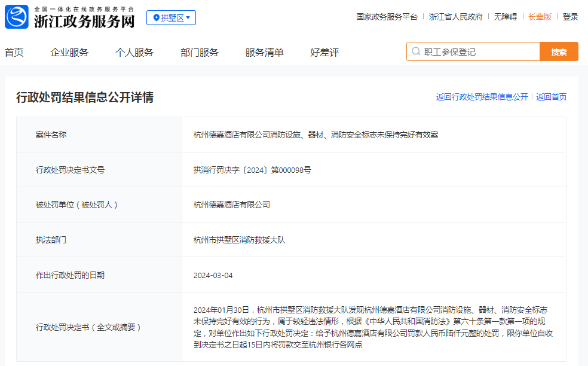The image size is (588, 366).
Task: Open the 无障碍 accessibility link
Action: (x=505, y=17)
